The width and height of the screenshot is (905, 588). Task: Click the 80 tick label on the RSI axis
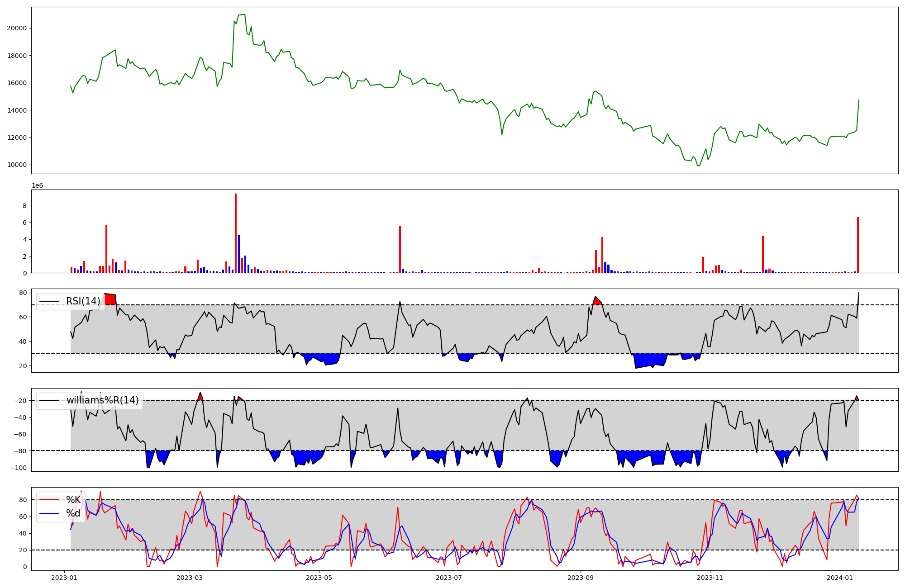coord(23,293)
